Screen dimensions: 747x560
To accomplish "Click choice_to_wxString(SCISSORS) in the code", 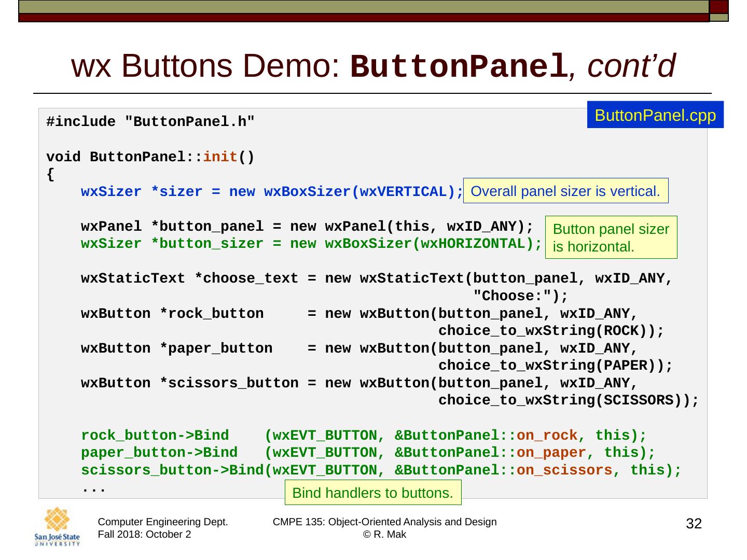I will tap(560, 400).
